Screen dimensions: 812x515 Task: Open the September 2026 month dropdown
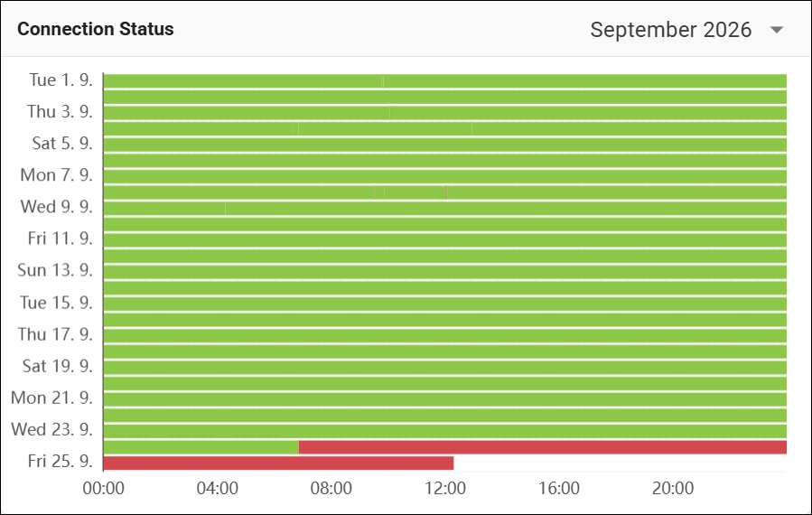click(686, 30)
